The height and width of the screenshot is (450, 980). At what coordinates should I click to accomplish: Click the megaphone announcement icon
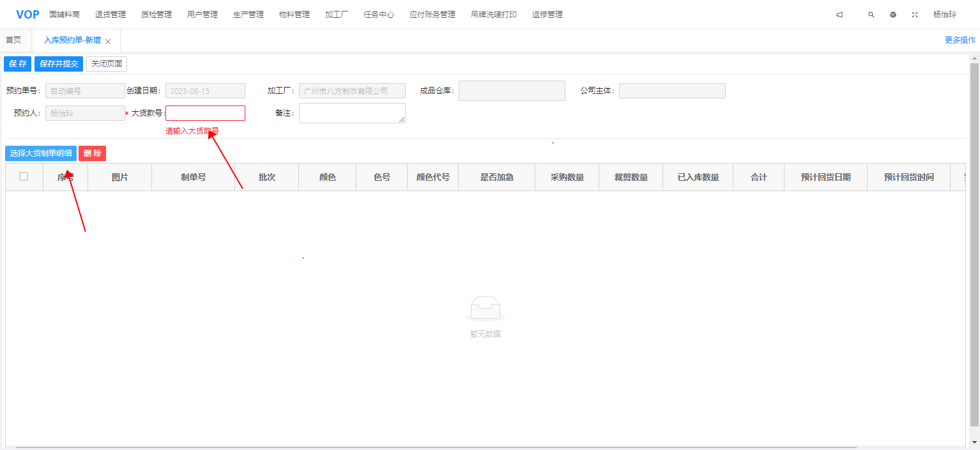pyautogui.click(x=839, y=15)
